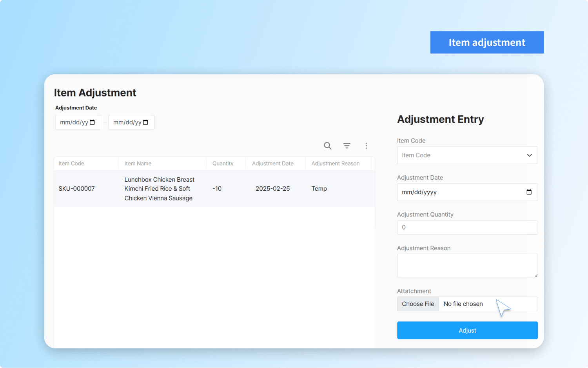Sort by Adjustment Date column header
This screenshot has width=588, height=368.
pos(273,164)
